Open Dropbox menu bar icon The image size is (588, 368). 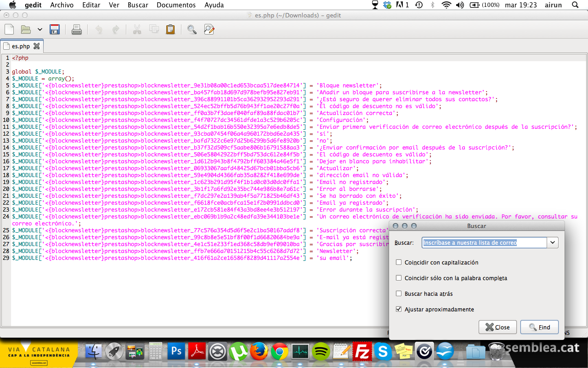tap(388, 5)
